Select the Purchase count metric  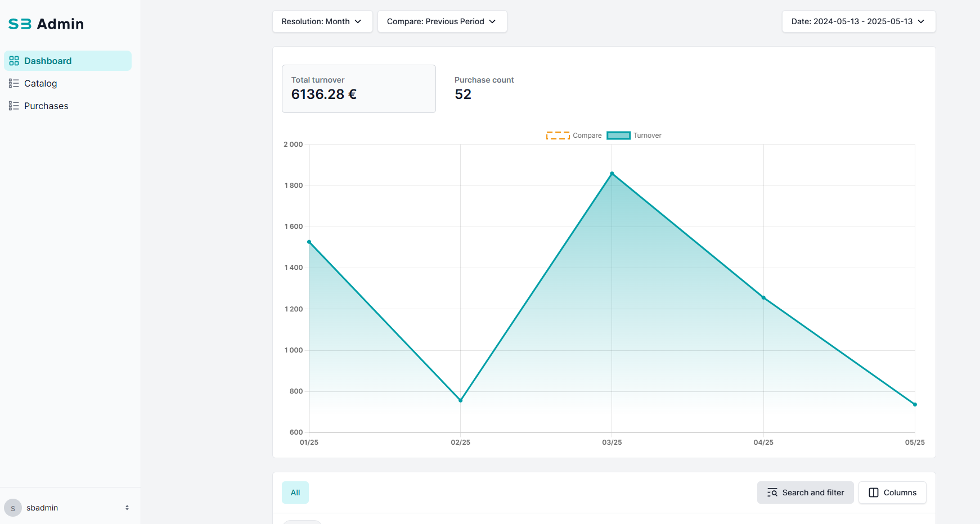coord(484,89)
